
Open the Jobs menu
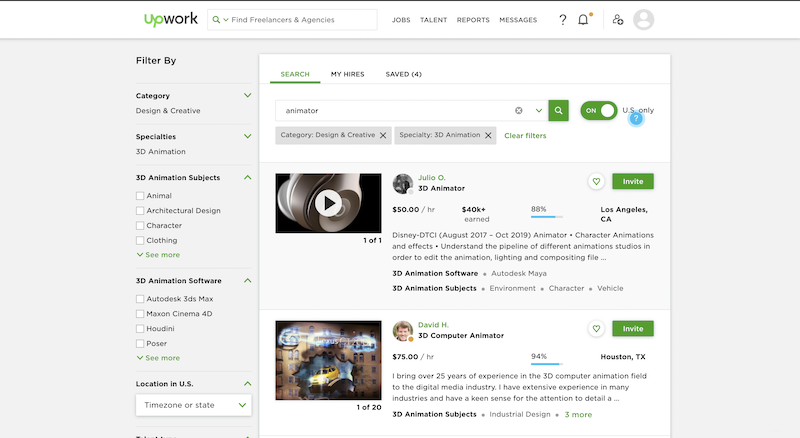pyautogui.click(x=401, y=20)
